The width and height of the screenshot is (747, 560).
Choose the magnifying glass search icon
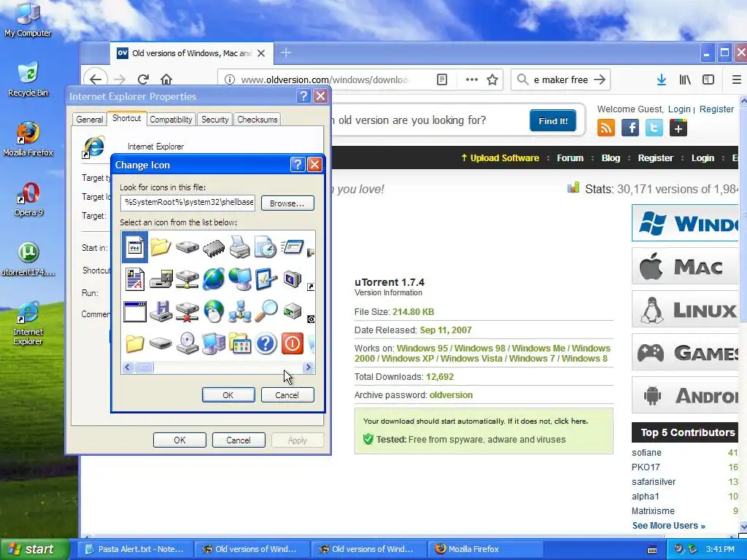tap(266, 311)
